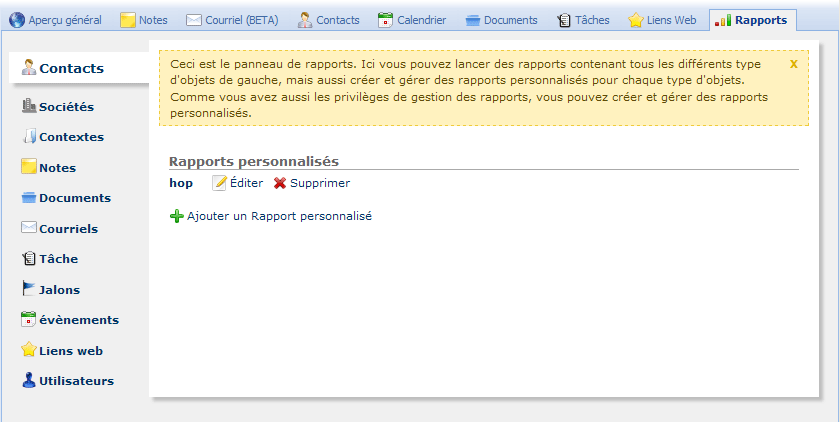This screenshot has width=840, height=422.
Task: Dismiss the yellow info banner
Action: pos(793,64)
